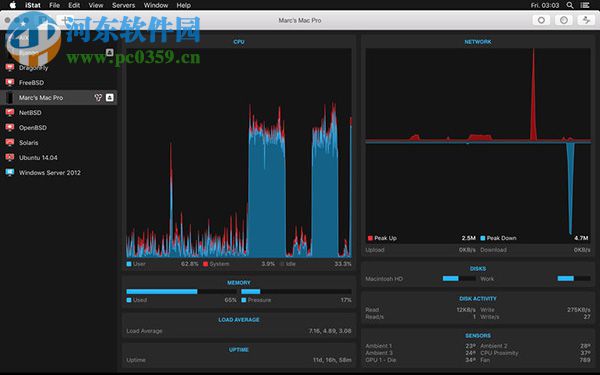Click the NETWORK section heading
600x375 pixels.
point(478,42)
